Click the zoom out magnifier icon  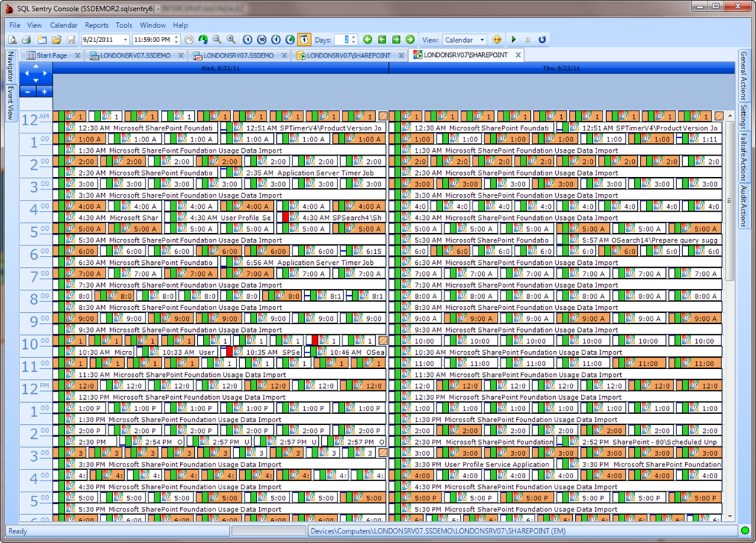(x=218, y=40)
